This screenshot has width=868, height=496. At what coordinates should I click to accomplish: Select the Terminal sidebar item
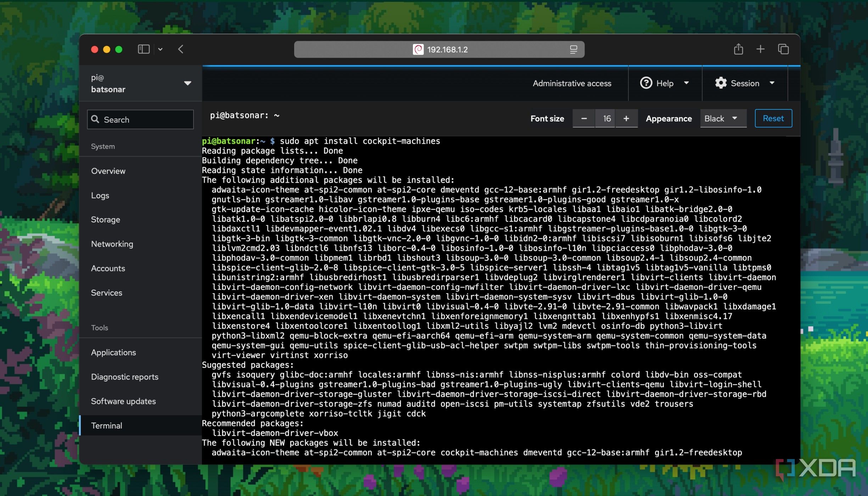[141, 425]
